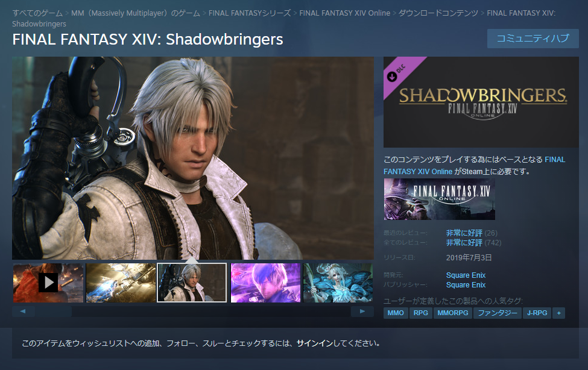Select the blue fairy screenshot thumbnail
This screenshot has width=588, height=370.
[338, 283]
